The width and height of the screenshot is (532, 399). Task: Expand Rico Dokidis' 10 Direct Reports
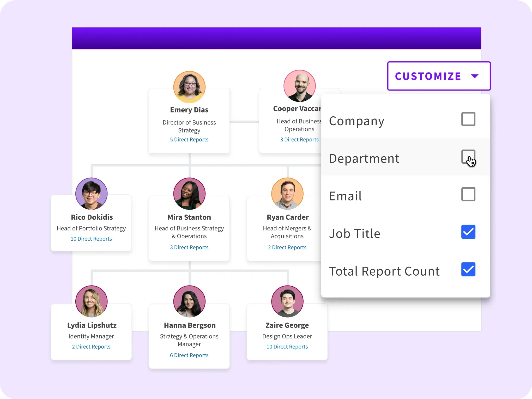pos(91,239)
